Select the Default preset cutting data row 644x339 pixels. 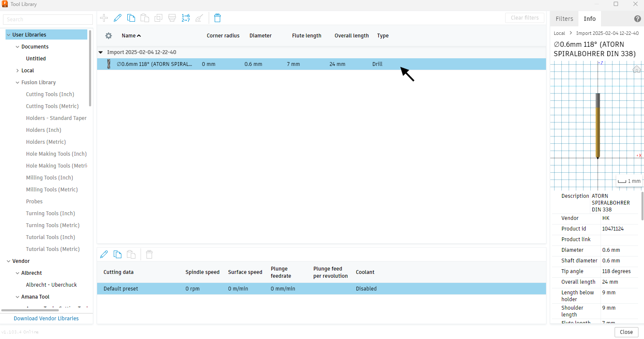pos(322,289)
